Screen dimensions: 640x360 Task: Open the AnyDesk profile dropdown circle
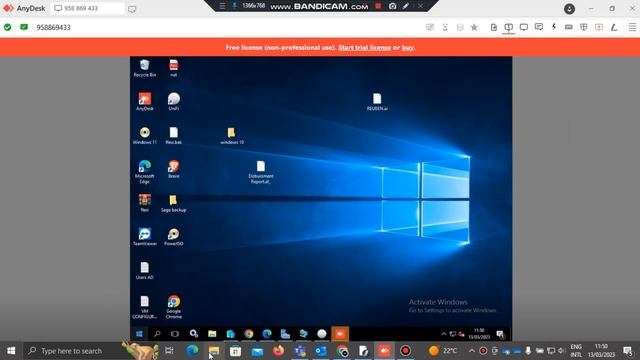click(x=569, y=9)
